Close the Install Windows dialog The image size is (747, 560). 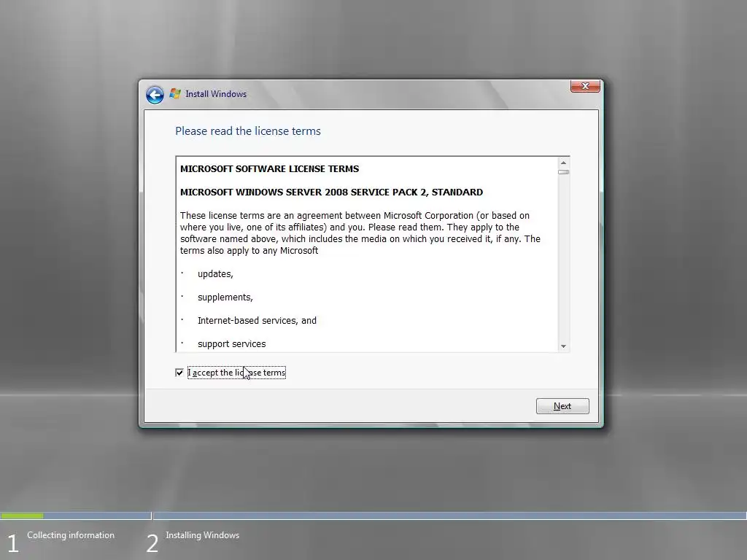pyautogui.click(x=585, y=86)
